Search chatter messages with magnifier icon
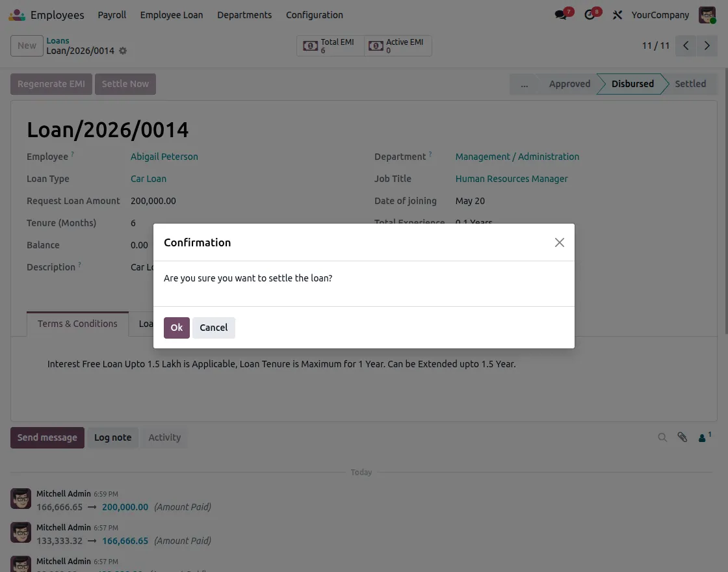The image size is (728, 572). 662,437
